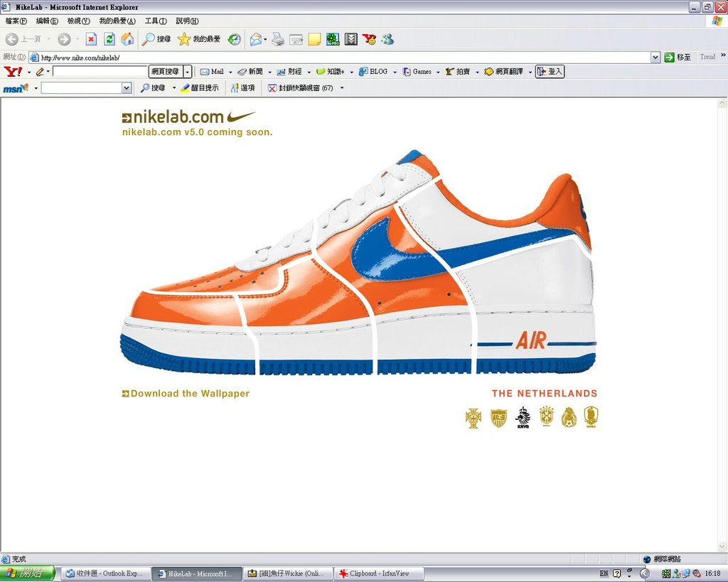728x582 pixels.
Task: Stop loading with the red X icon
Action: [x=92, y=40]
